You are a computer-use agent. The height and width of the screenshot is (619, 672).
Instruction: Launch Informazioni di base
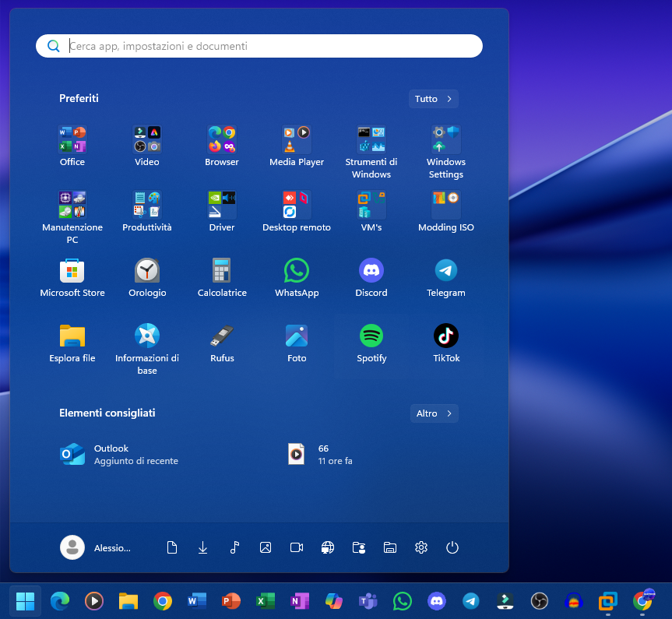[x=147, y=349]
